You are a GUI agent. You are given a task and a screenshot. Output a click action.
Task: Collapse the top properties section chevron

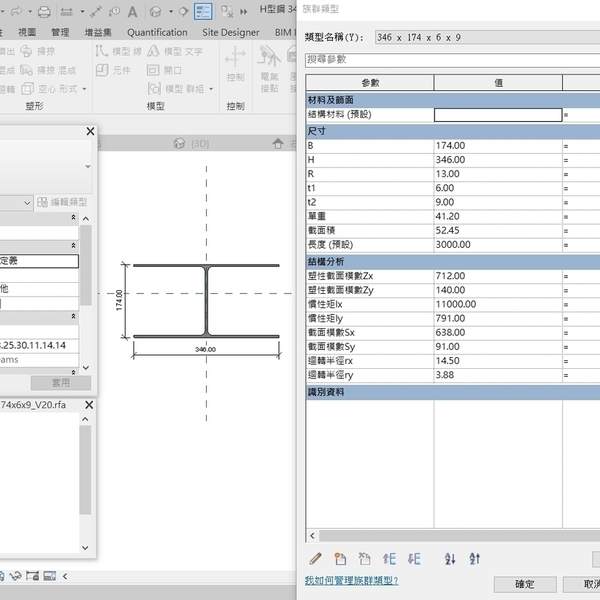72,218
